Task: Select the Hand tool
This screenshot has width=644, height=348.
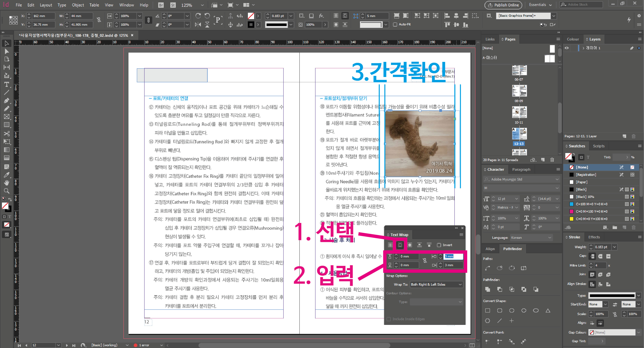Action: [6, 183]
